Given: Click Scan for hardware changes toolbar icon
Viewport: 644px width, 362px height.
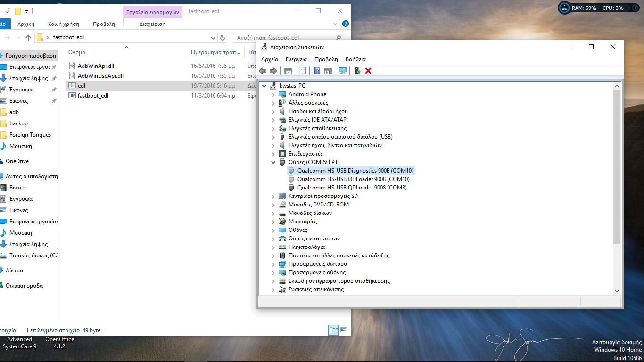Looking at the screenshot, I should click(x=343, y=71).
